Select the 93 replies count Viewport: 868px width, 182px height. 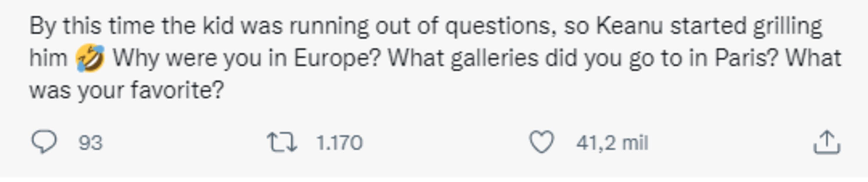click(90, 143)
